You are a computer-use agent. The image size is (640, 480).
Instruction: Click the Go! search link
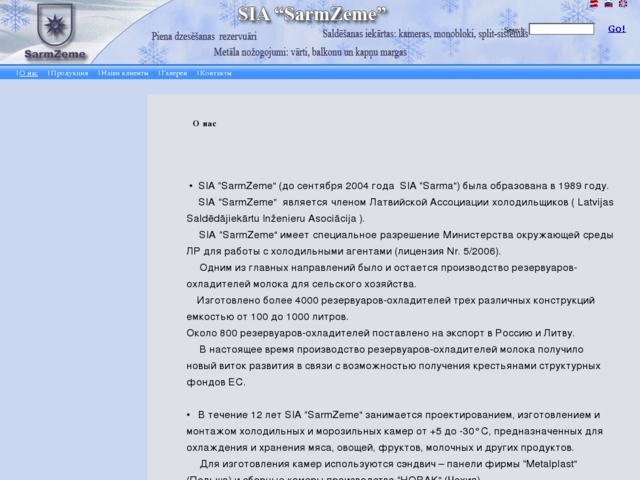(x=616, y=29)
